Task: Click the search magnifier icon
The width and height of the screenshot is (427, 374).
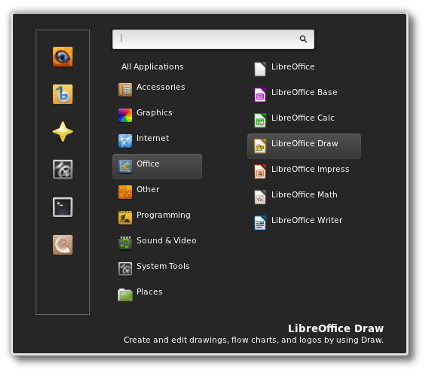Action: click(303, 39)
